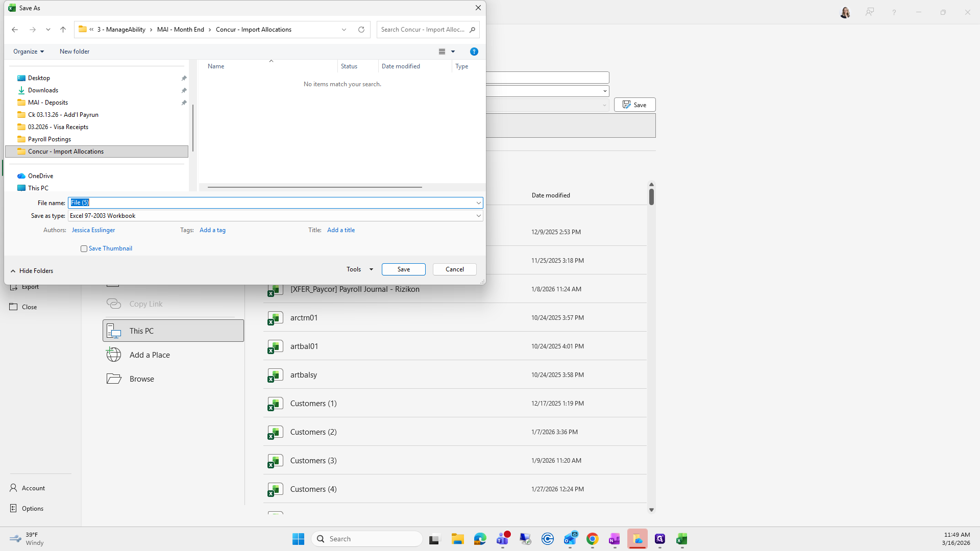Click the Add a Place globe icon
This screenshot has width=980, height=551.
[114, 355]
